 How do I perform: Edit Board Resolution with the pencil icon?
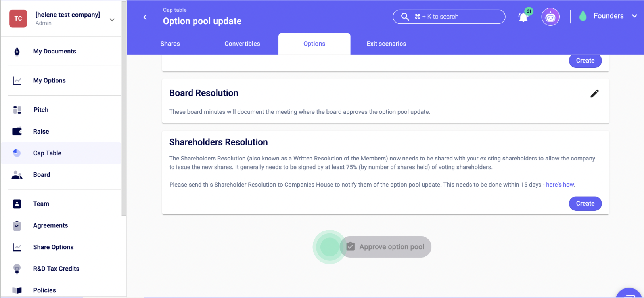click(594, 94)
